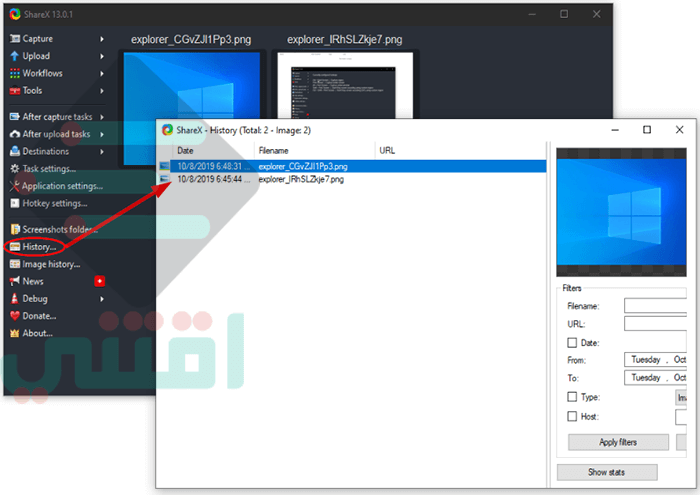Sort history by Date column header
Screen dimensions: 700x495
[212, 151]
